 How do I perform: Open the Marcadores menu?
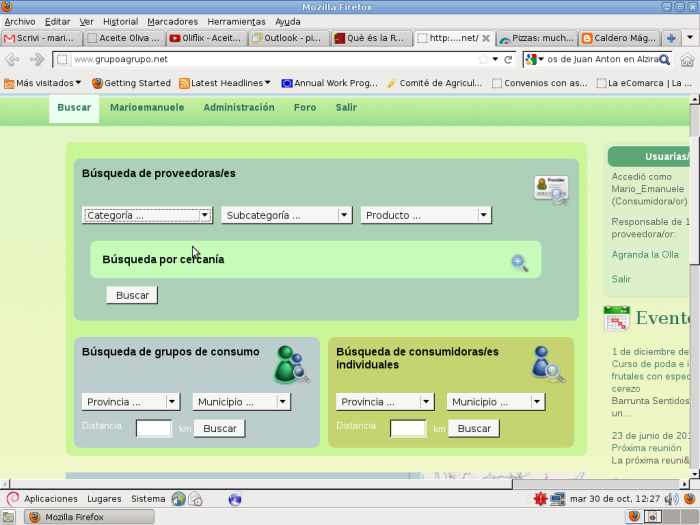[x=172, y=21]
